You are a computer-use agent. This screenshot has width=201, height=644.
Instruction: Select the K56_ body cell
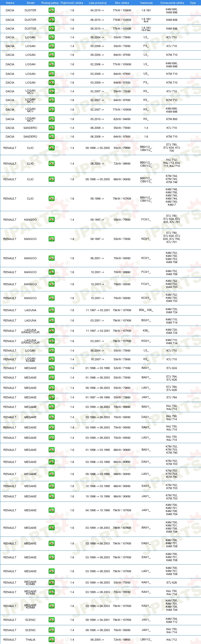(146, 331)
